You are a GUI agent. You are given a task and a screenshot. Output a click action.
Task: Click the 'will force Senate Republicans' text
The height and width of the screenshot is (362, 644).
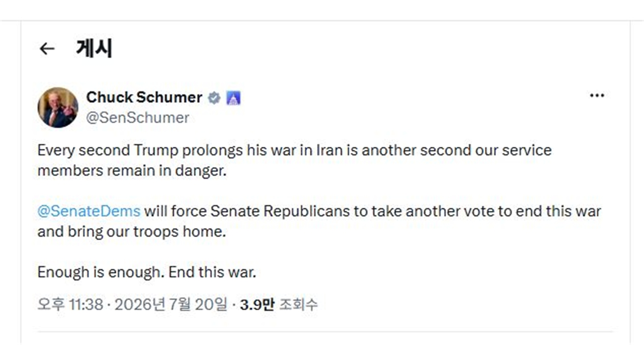[x=249, y=211]
